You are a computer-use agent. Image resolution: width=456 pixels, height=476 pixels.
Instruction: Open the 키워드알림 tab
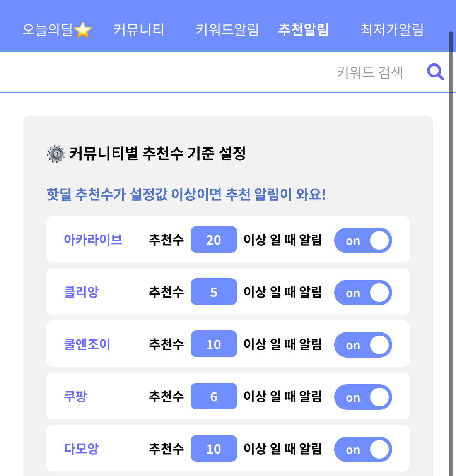pos(227,29)
